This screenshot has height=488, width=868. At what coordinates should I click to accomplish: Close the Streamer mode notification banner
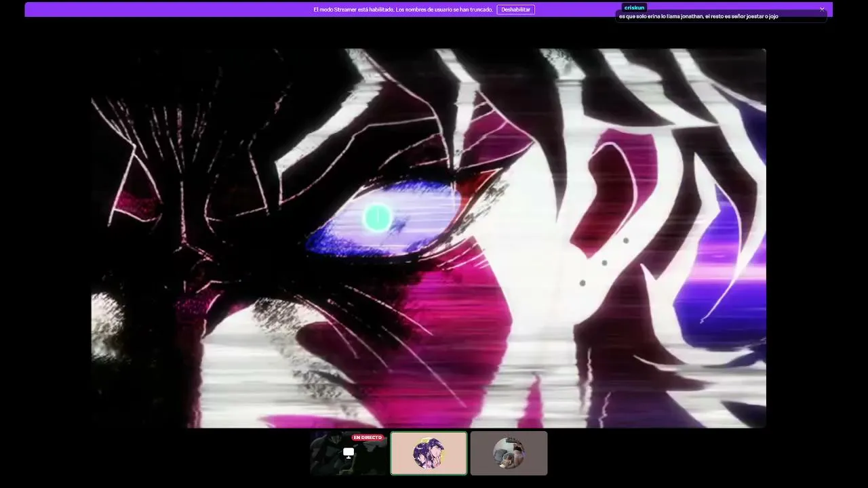coord(822,9)
